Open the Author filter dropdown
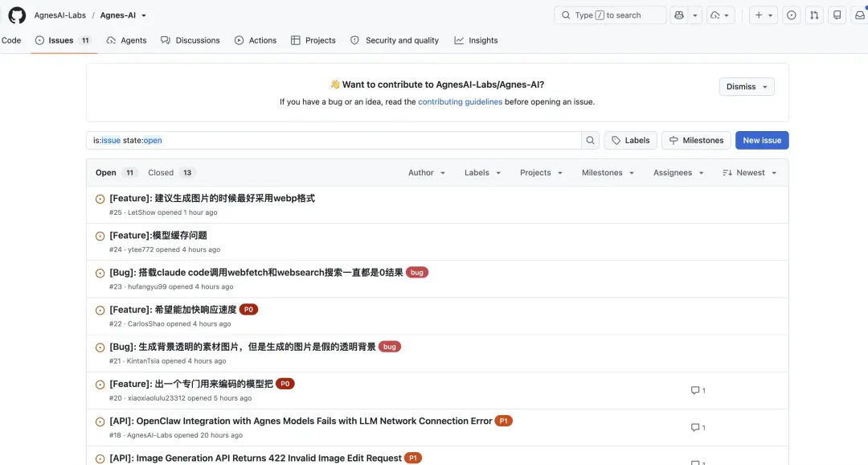The height and width of the screenshot is (465, 868). [426, 172]
